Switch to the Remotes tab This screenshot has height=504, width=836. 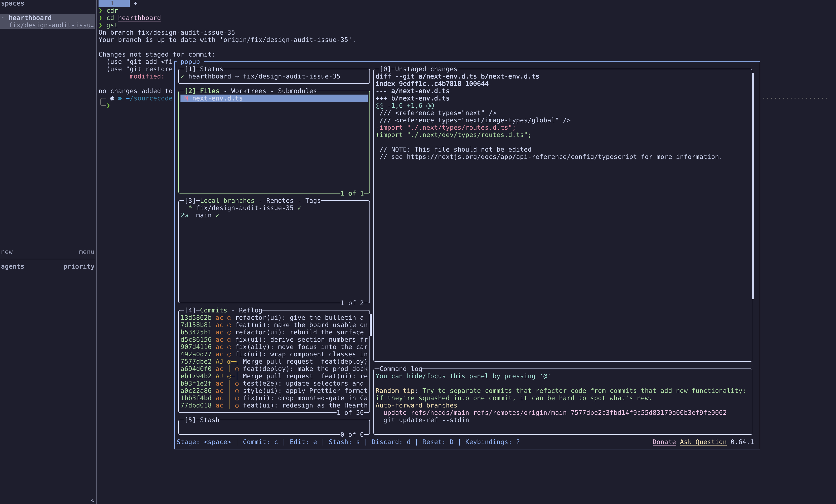pyautogui.click(x=279, y=201)
